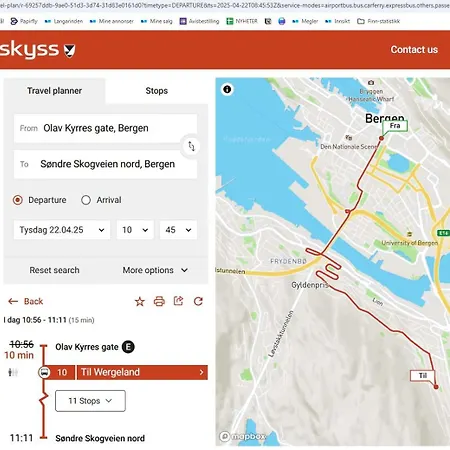
Task: Open the date dropdown Tysdag 22.04.25
Action: pyautogui.click(x=62, y=230)
